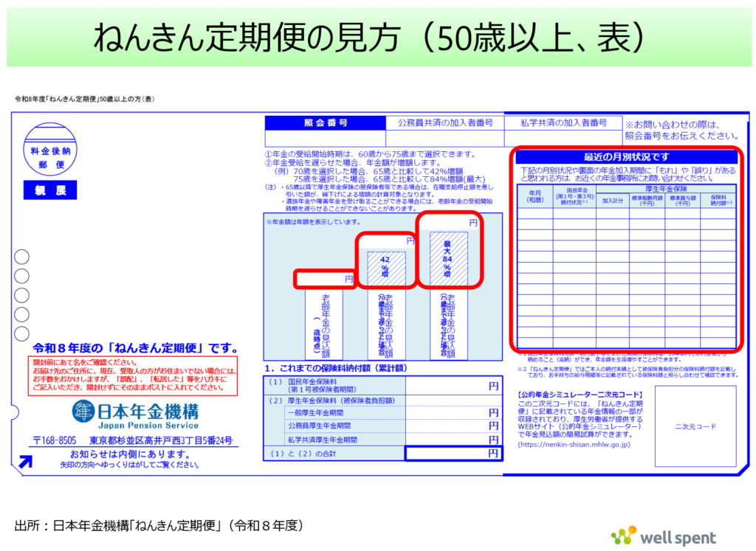The image size is (756, 551).
Task: Open the nenkin-shisan.mhlw.go.jp URL
Action: tap(574, 445)
